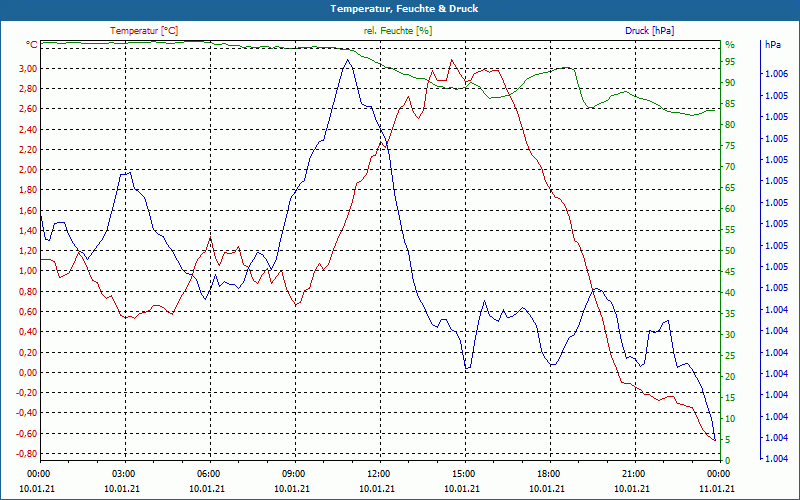
Task: Click humidity axis value "40"
Action: (730, 293)
